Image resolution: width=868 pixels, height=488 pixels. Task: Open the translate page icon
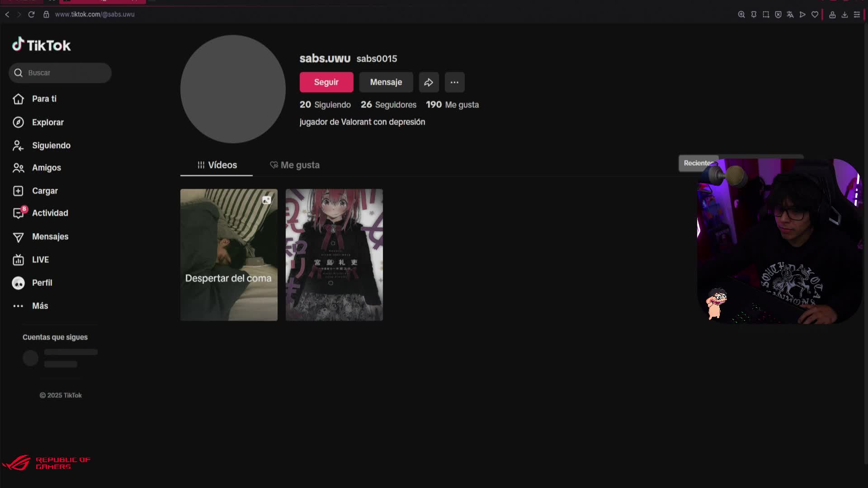coord(790,14)
